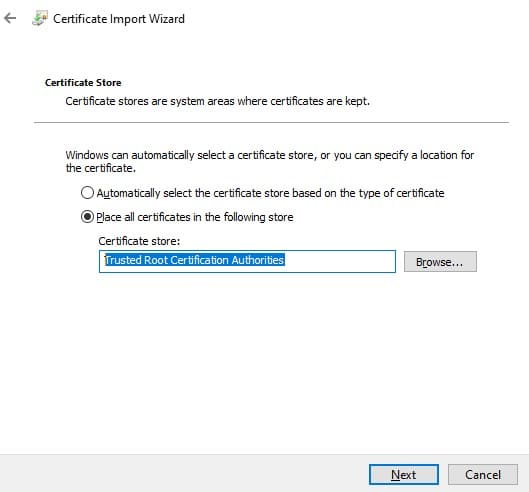Screen dimensions: 529x492
Task: Click the bold 'Certificate Store' heading
Action: 83,83
